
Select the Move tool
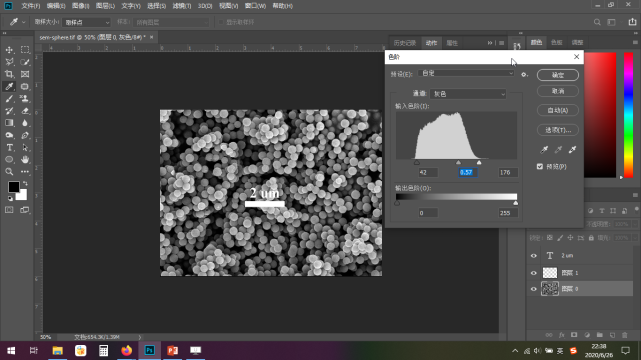coord(9,50)
